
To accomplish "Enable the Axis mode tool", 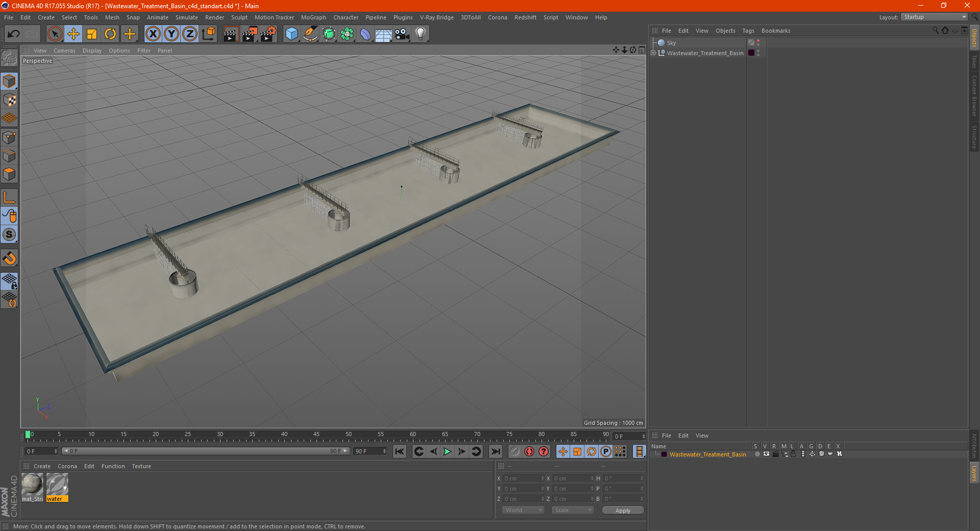I will pyautogui.click(x=9, y=197).
